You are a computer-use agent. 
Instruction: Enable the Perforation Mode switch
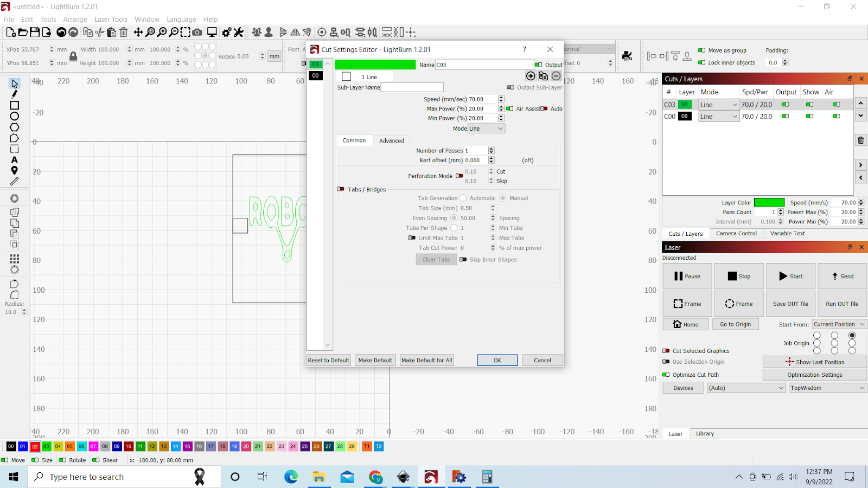coord(459,176)
